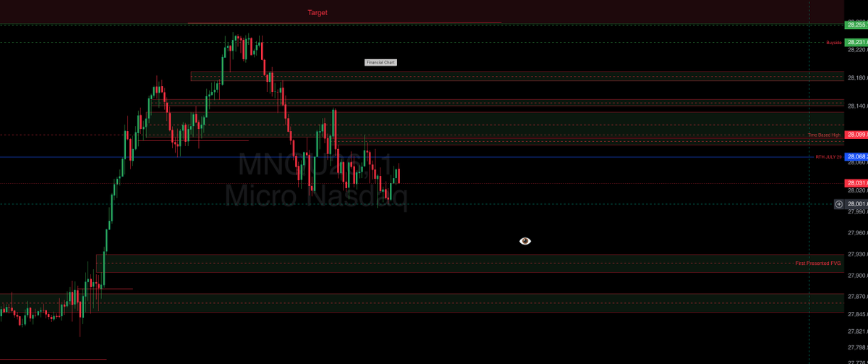The image size is (868, 364).
Task: Select the Time Based High label
Action: [825, 135]
